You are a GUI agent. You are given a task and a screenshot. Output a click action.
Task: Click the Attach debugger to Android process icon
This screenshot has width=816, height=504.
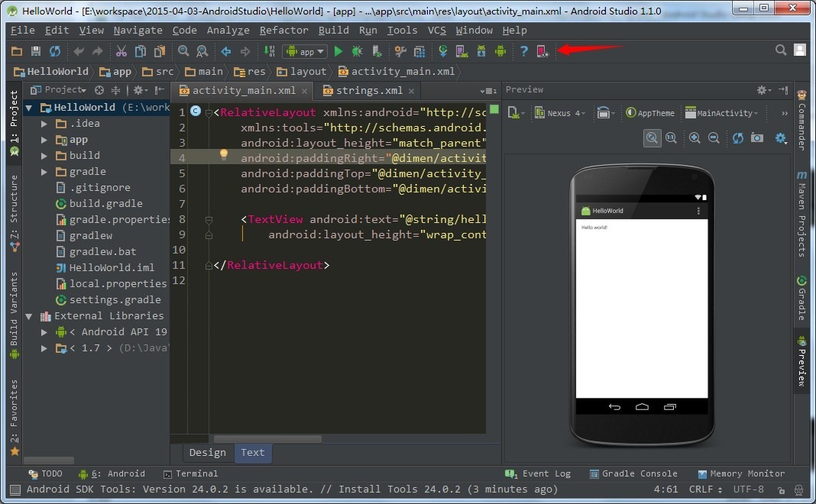(x=377, y=51)
